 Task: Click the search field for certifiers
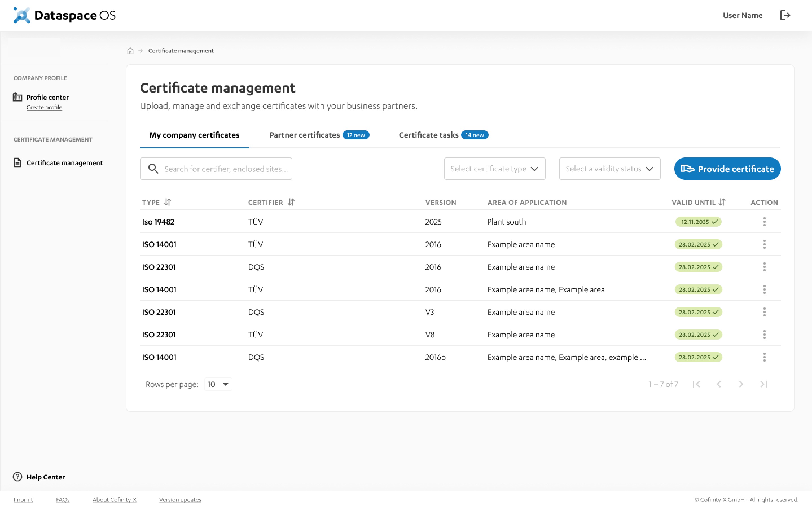(226, 169)
